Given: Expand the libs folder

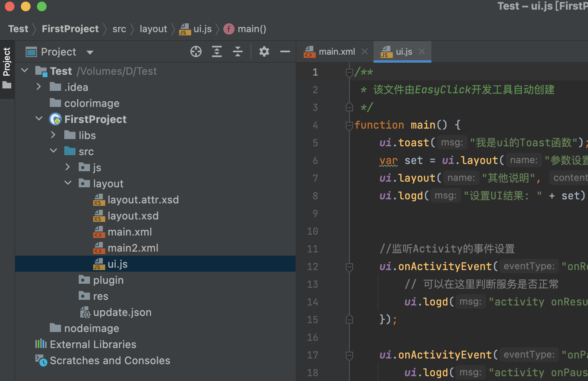Looking at the screenshot, I should (x=53, y=135).
